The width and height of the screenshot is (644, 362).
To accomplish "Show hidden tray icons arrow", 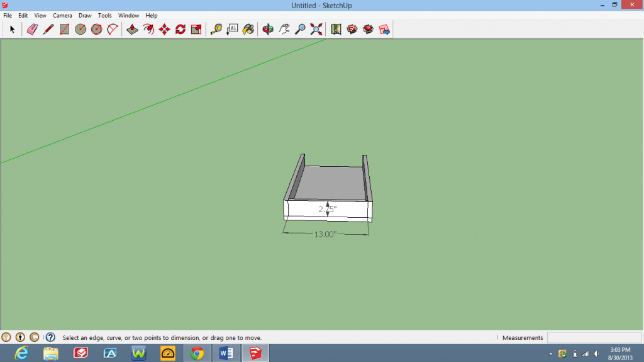I will point(551,354).
